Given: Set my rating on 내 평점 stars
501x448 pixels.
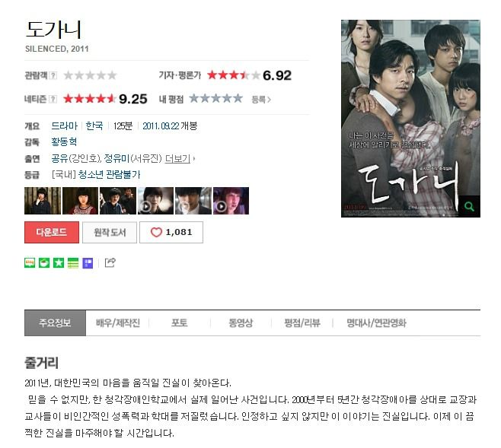Looking at the screenshot, I should tap(216, 99).
